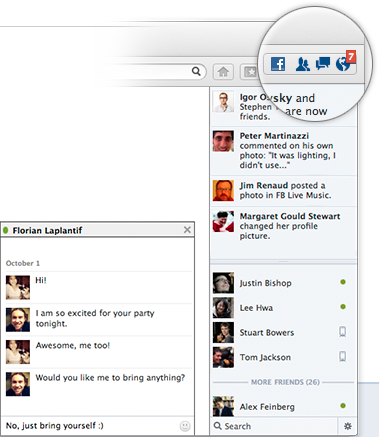Expand the MORE FRIENDS (26) section

pyautogui.click(x=285, y=382)
